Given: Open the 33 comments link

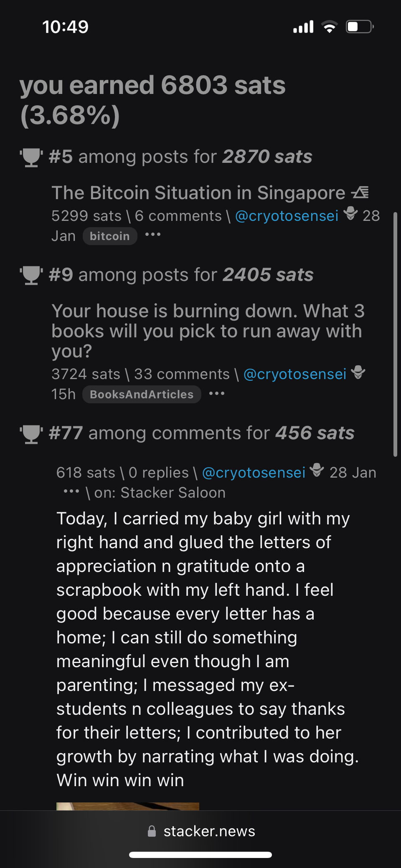Looking at the screenshot, I should click(182, 374).
